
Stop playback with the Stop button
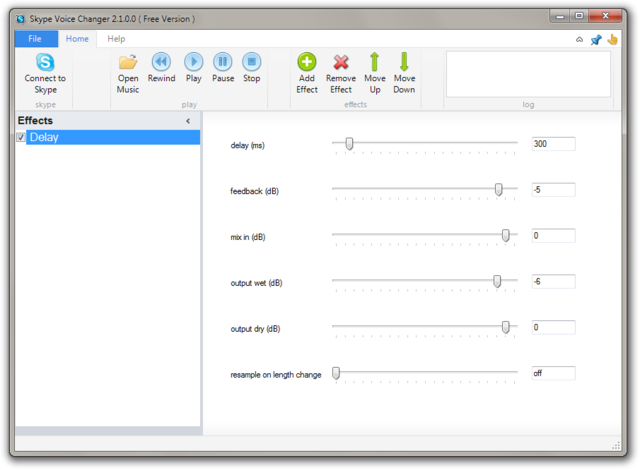click(251, 68)
